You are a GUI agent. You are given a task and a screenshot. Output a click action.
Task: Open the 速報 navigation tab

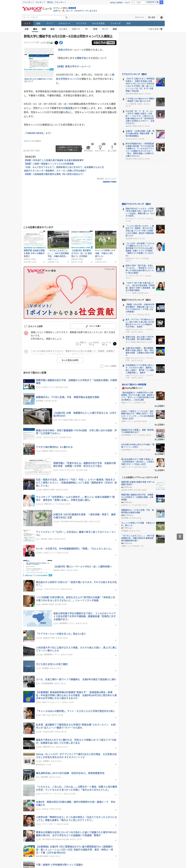click(38, 24)
